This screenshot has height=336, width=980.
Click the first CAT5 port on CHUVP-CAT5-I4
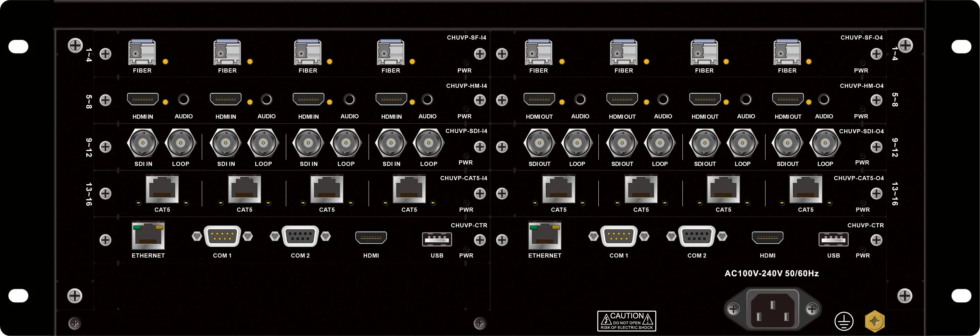pos(162,189)
